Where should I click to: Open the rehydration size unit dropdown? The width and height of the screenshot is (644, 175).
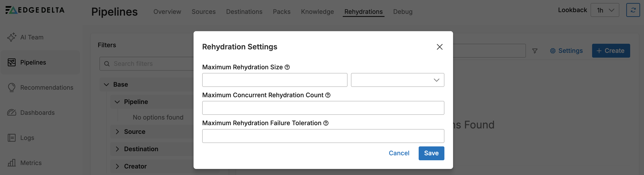coord(397,80)
